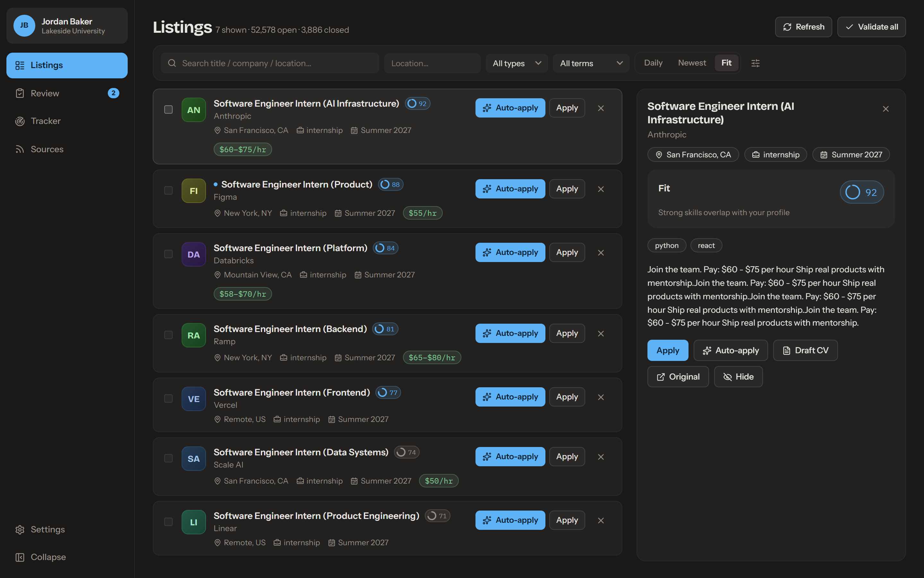Sort listings by Daily
Screen dimensions: 924x578
point(653,63)
